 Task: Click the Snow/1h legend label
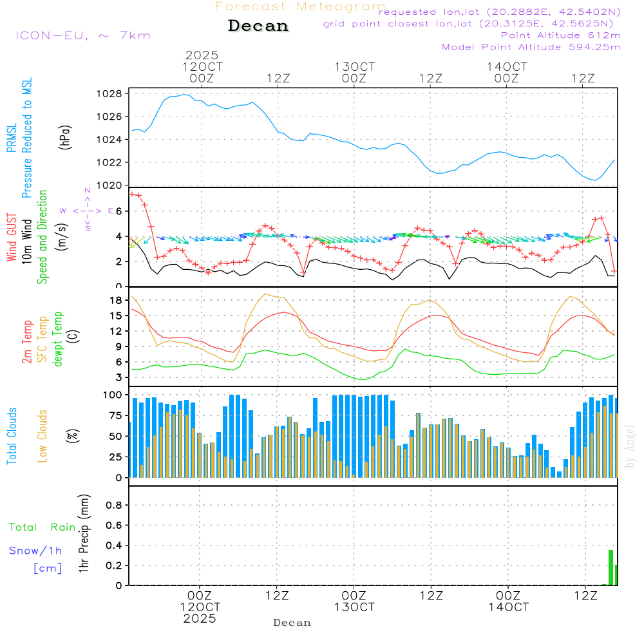coord(35,551)
